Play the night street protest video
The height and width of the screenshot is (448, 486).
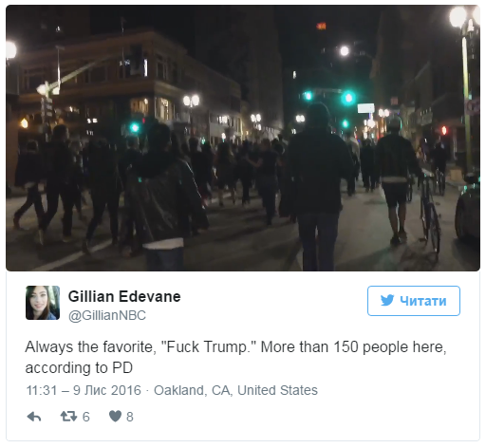click(243, 138)
